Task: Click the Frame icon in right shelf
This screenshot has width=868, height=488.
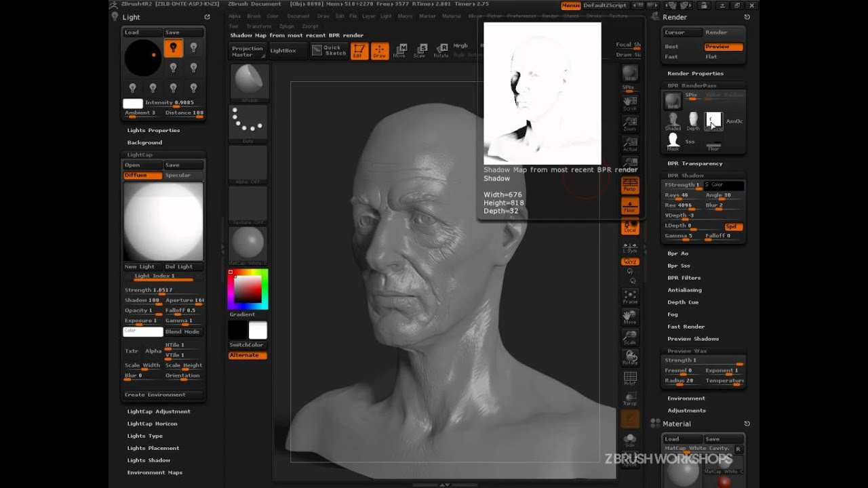Action: (x=630, y=296)
